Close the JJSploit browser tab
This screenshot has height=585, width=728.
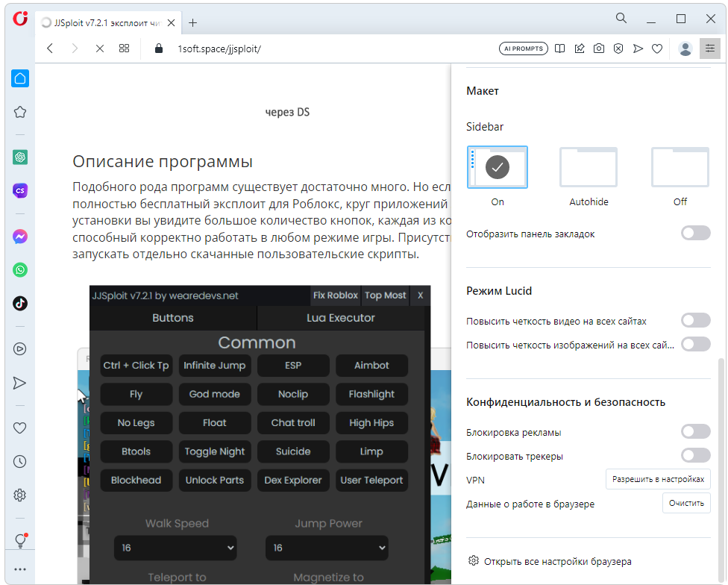pyautogui.click(x=172, y=22)
